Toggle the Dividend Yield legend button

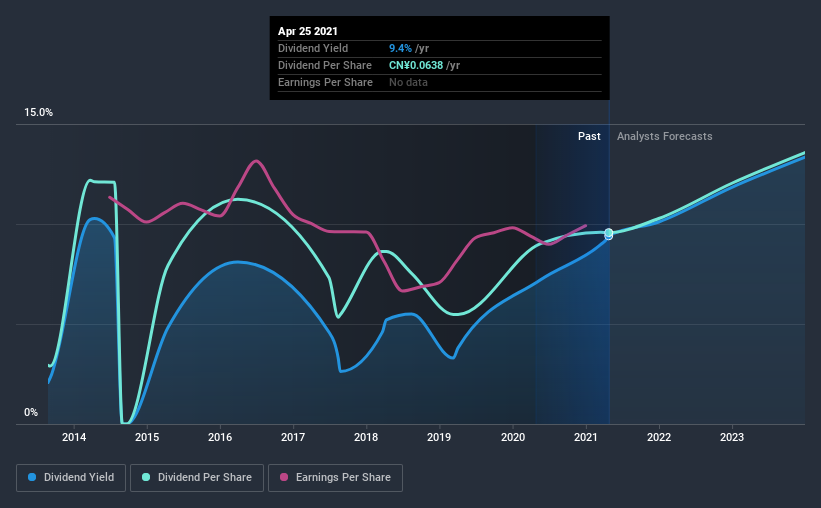[71, 478]
